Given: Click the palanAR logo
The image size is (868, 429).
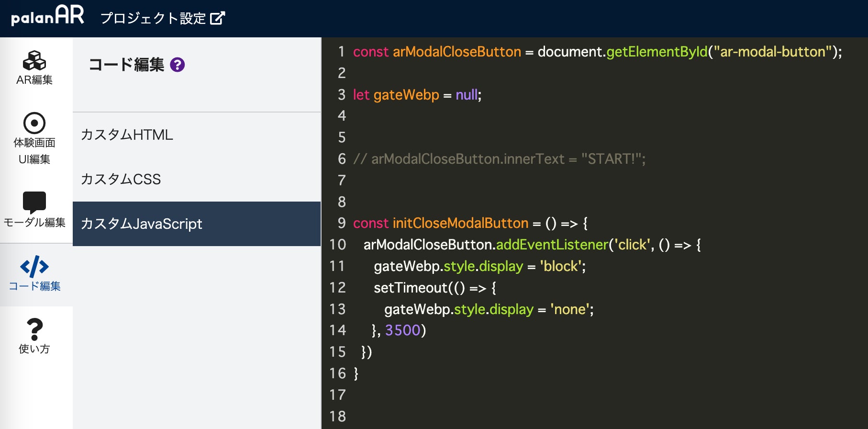Looking at the screenshot, I should point(47,16).
